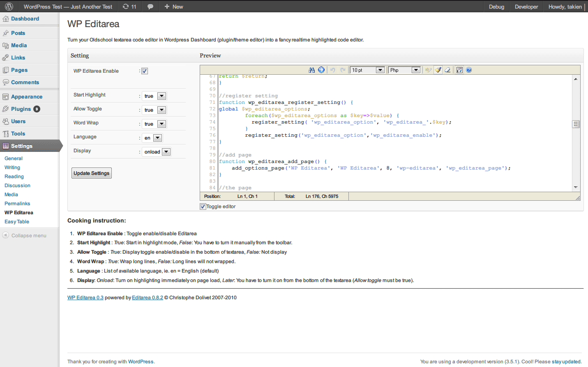This screenshot has height=367, width=588.
Task: Open Writing settings submenu item
Action: click(12, 167)
